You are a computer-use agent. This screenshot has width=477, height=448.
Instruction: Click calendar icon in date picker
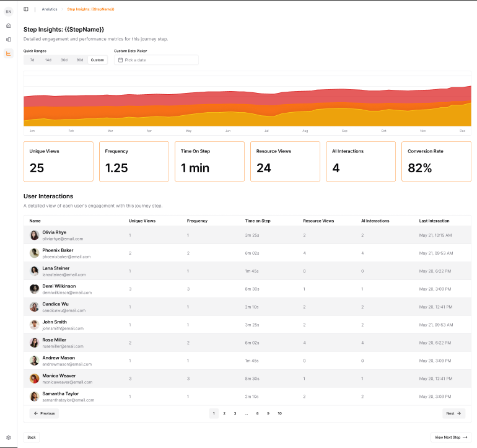[120, 60]
